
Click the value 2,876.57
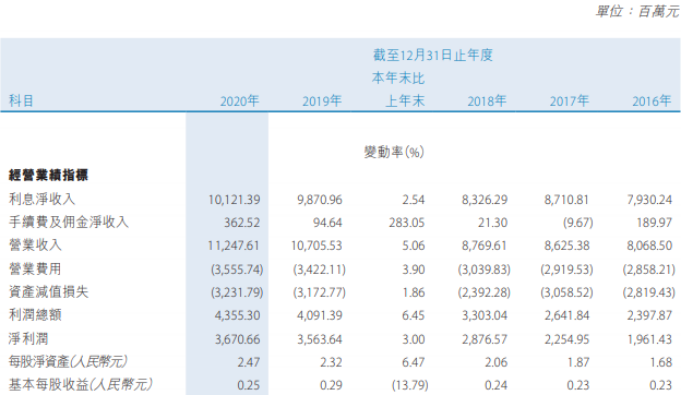485,339
